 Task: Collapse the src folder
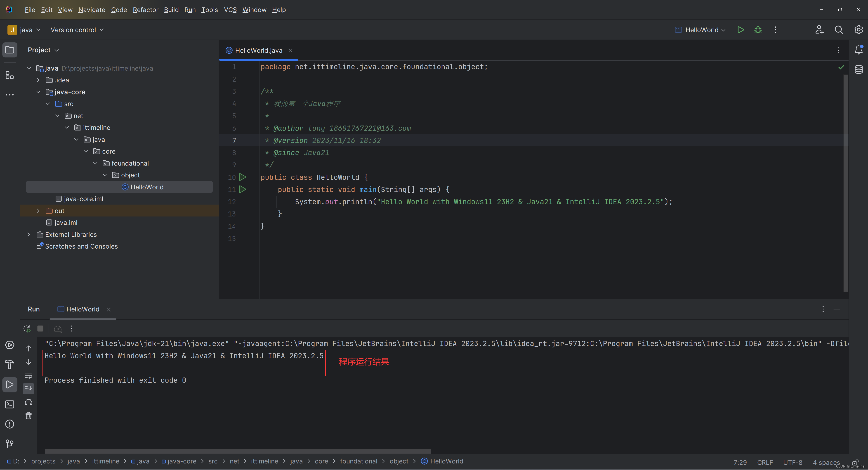point(47,104)
